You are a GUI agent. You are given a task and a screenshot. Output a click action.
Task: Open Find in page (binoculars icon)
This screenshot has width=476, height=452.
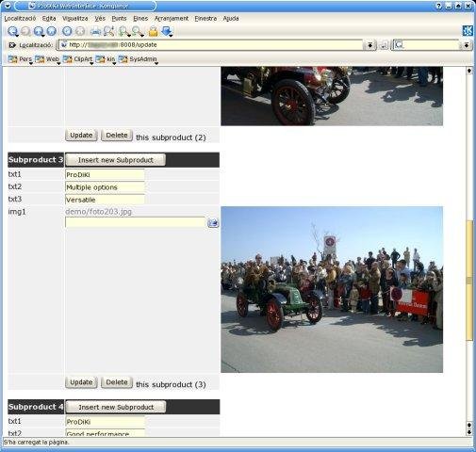(108, 31)
